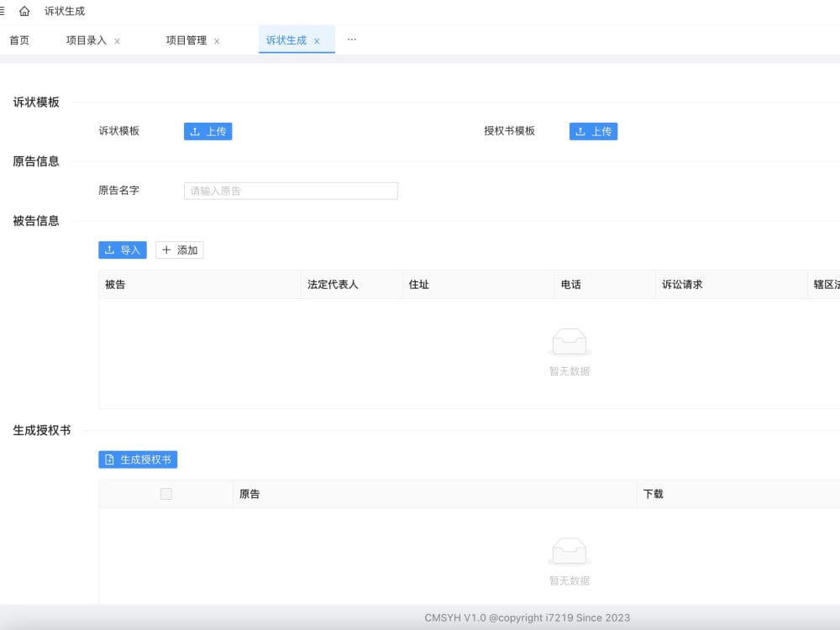Close the 项目管理 tab with its x icon
The width and height of the screenshot is (840, 630).
coord(217,39)
